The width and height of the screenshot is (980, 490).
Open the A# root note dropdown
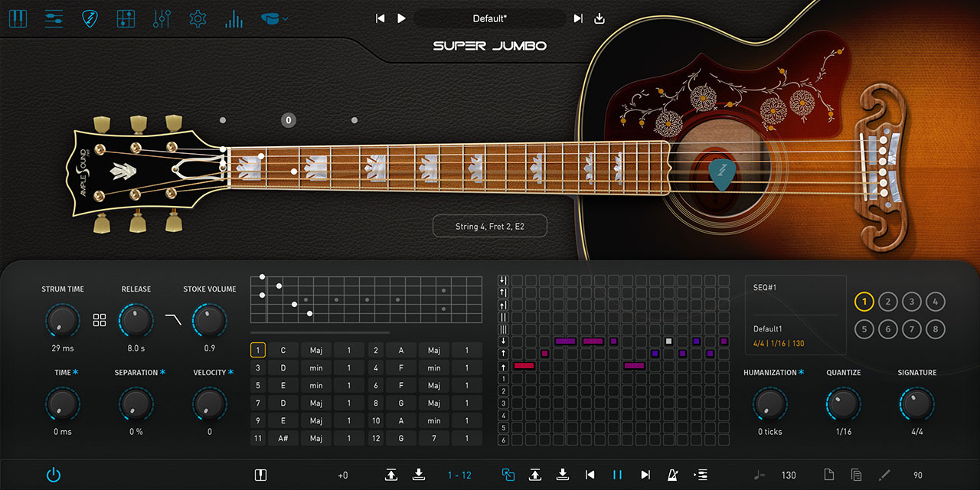pos(283,438)
